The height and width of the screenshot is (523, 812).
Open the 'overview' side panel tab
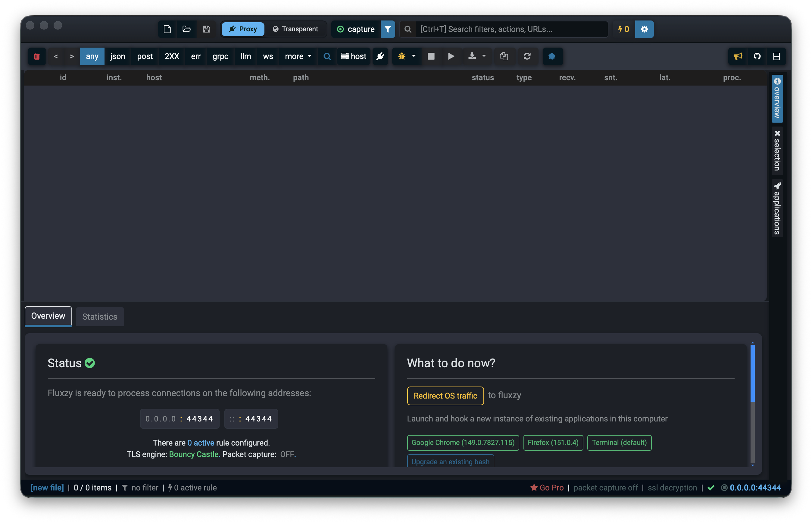click(x=777, y=99)
